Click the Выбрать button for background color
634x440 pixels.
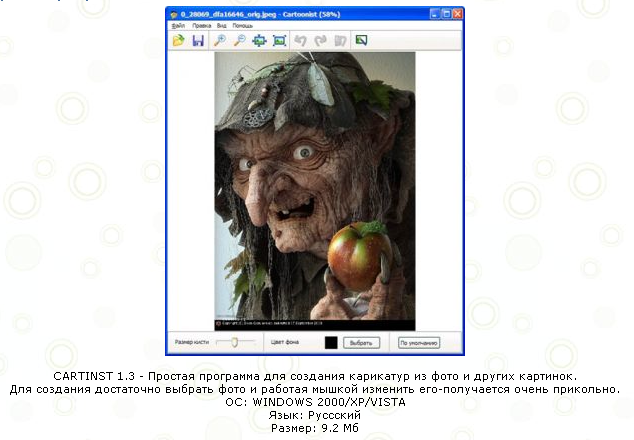(x=361, y=343)
